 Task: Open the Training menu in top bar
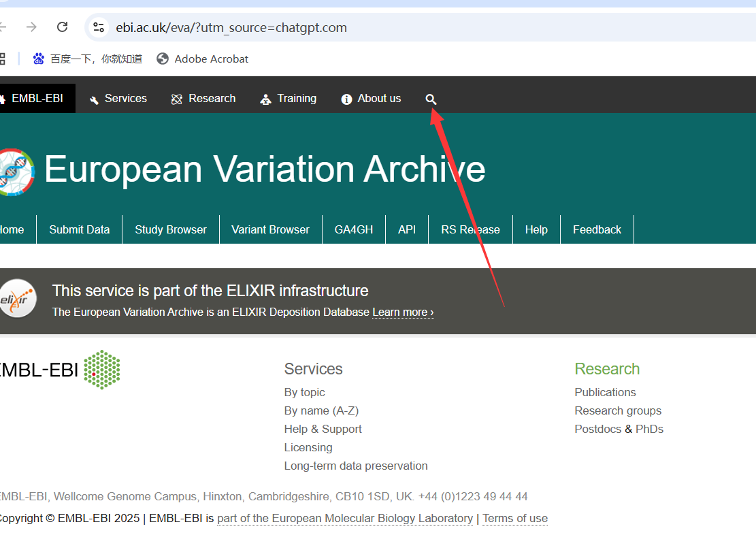289,99
